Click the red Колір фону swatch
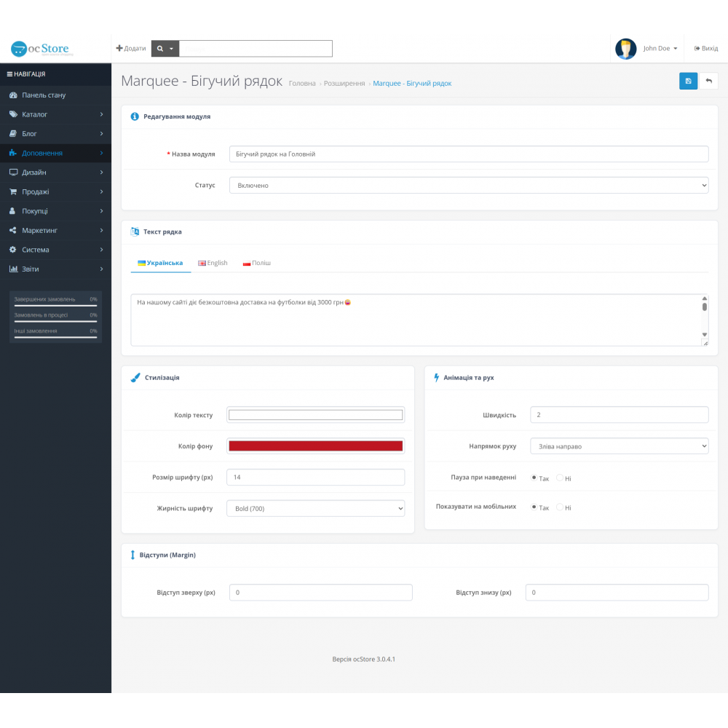The image size is (728, 728). 315,446
